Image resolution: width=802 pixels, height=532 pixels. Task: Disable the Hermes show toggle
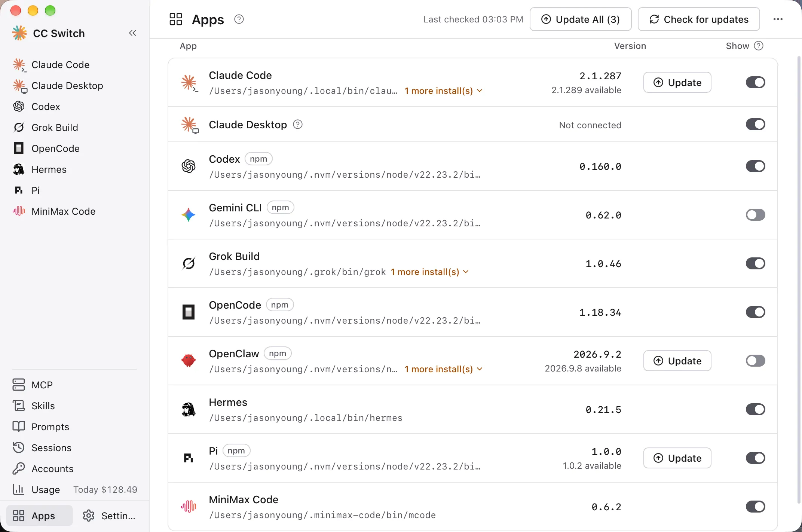tap(756, 409)
